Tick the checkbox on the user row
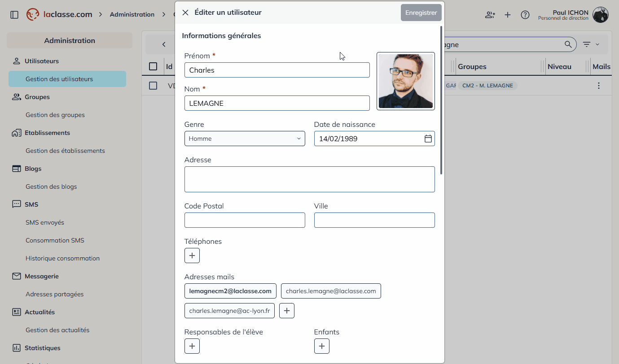619x364 pixels. 153,86
